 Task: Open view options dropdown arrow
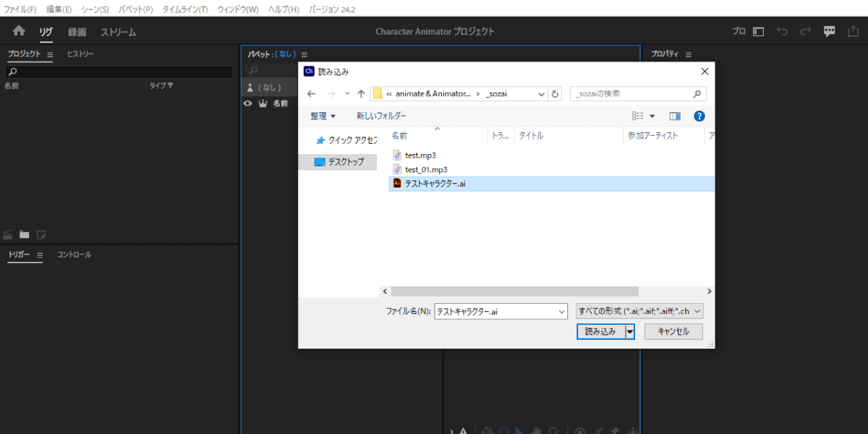652,116
